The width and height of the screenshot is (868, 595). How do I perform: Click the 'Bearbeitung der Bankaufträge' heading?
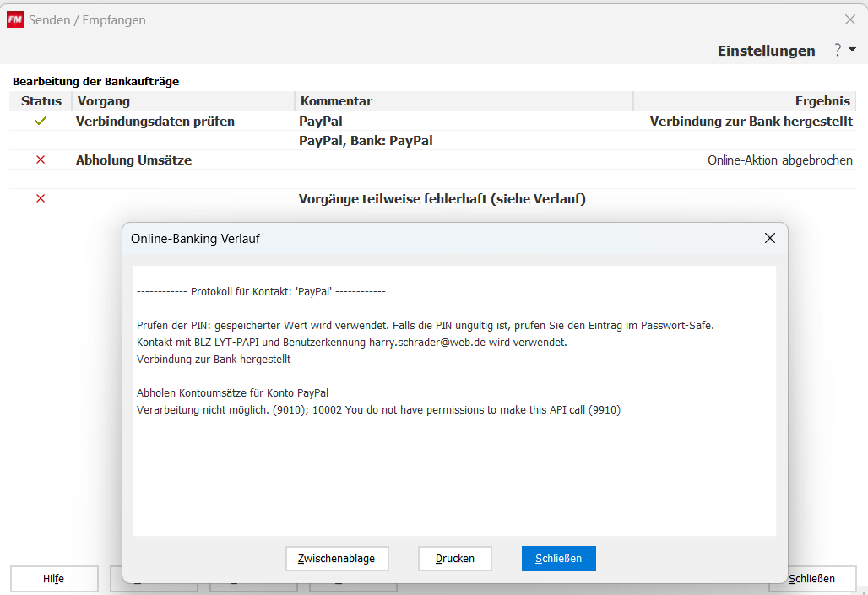95,81
